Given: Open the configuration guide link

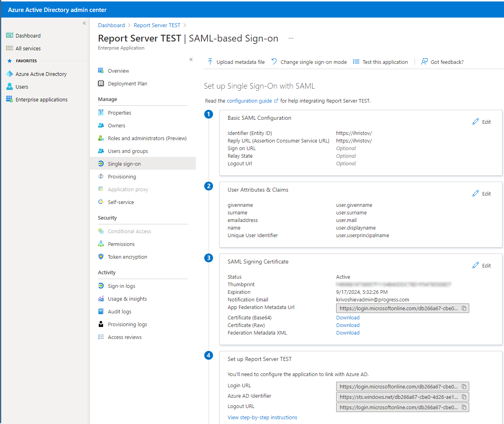Looking at the screenshot, I should click(250, 101).
